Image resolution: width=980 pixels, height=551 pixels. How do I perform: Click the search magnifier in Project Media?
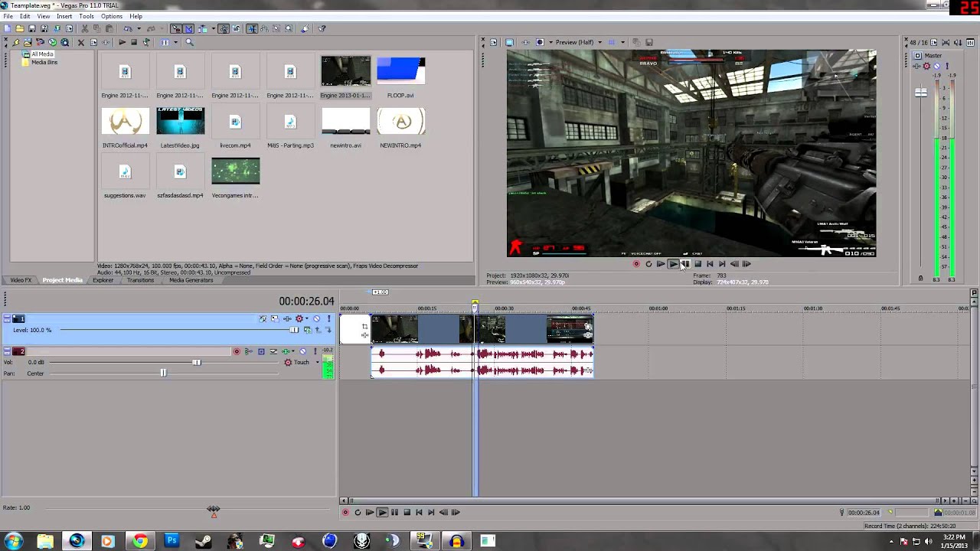(x=189, y=42)
